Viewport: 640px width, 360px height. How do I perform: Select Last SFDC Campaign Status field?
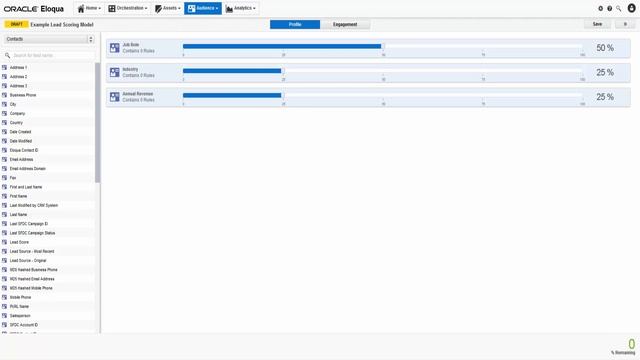48,233
